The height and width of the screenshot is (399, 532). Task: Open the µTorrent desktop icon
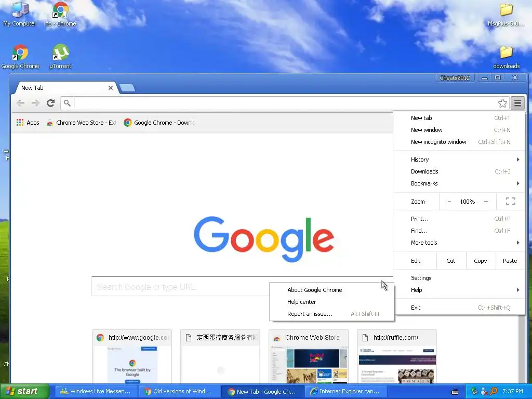point(60,57)
